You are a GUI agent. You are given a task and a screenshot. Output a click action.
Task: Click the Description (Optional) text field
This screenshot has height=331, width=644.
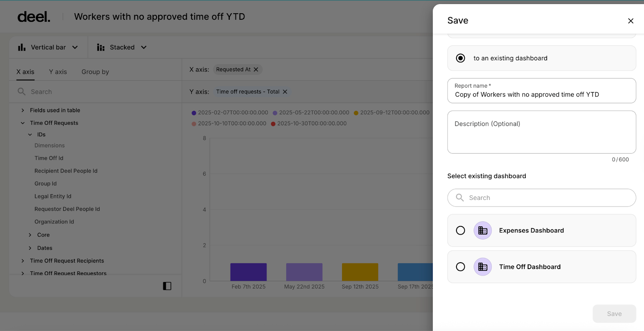click(541, 132)
